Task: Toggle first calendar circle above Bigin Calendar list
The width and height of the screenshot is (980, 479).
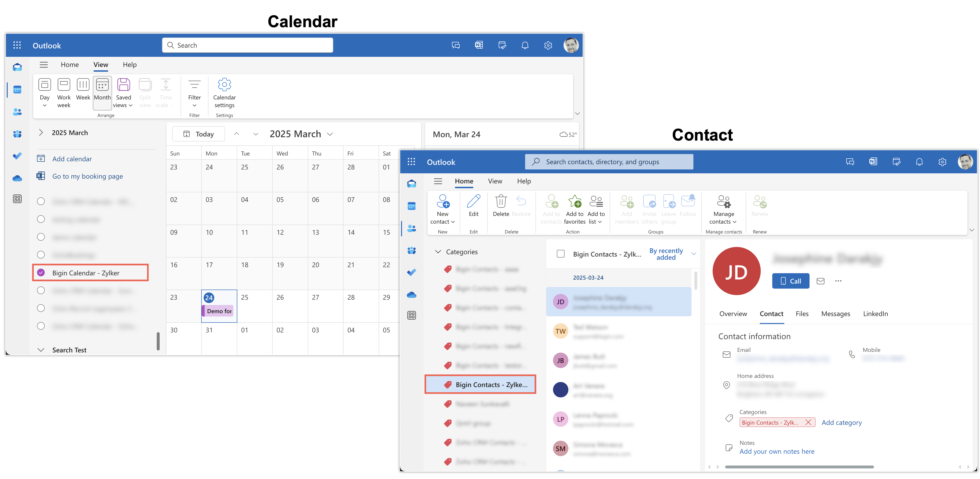Action: [x=41, y=201]
